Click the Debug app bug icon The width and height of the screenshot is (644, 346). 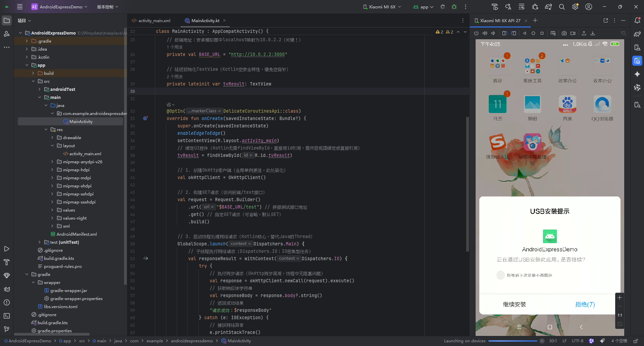pos(454,7)
